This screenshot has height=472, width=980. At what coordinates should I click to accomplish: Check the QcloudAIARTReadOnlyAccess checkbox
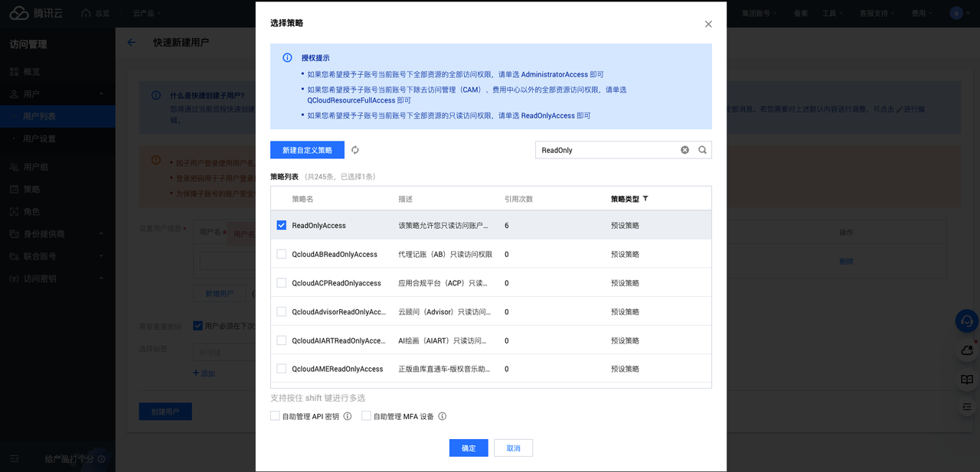[x=282, y=340]
